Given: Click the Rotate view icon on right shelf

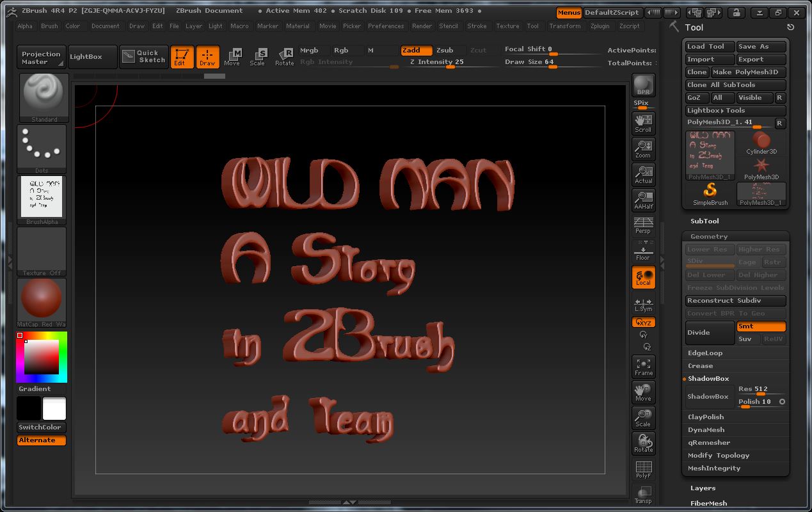Looking at the screenshot, I should 643,444.
